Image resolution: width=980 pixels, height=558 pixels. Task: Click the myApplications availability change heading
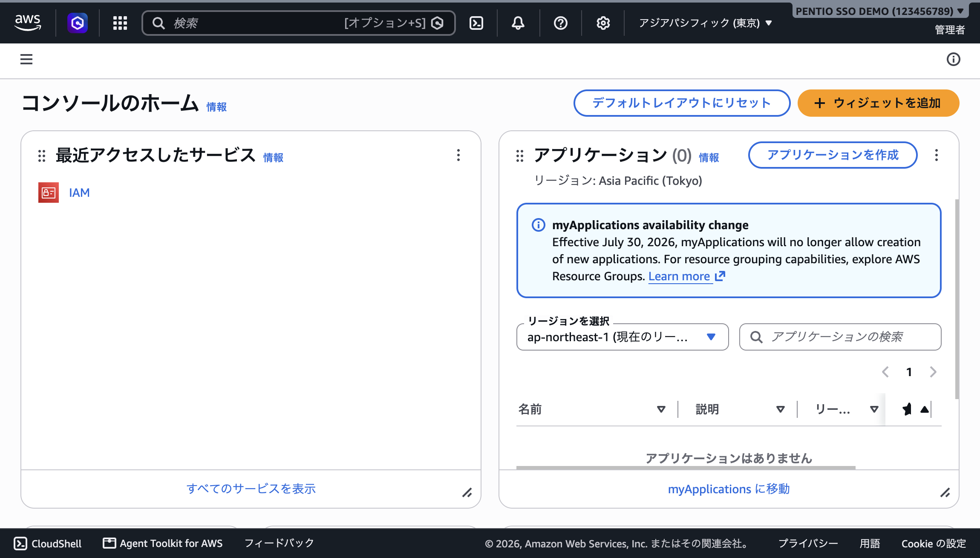650,225
